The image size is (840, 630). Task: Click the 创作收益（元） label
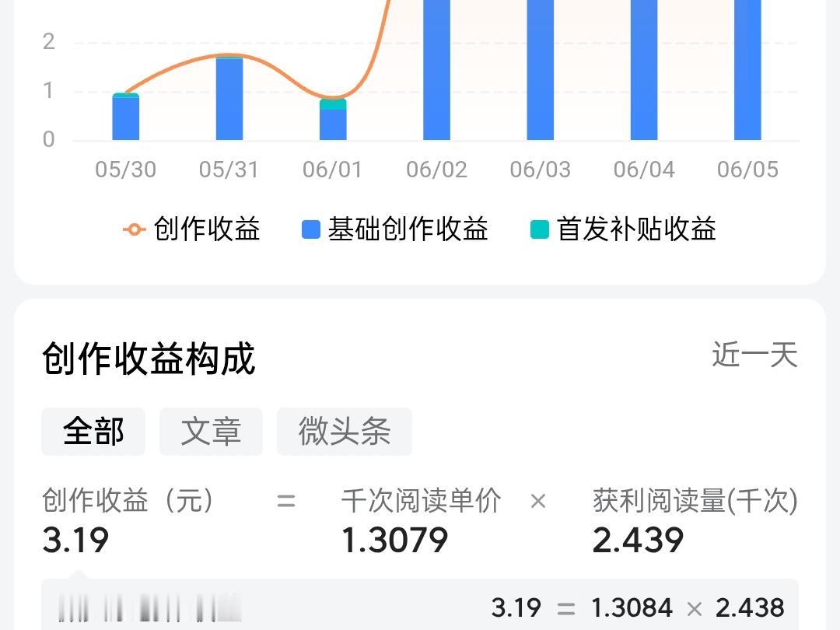click(x=128, y=500)
